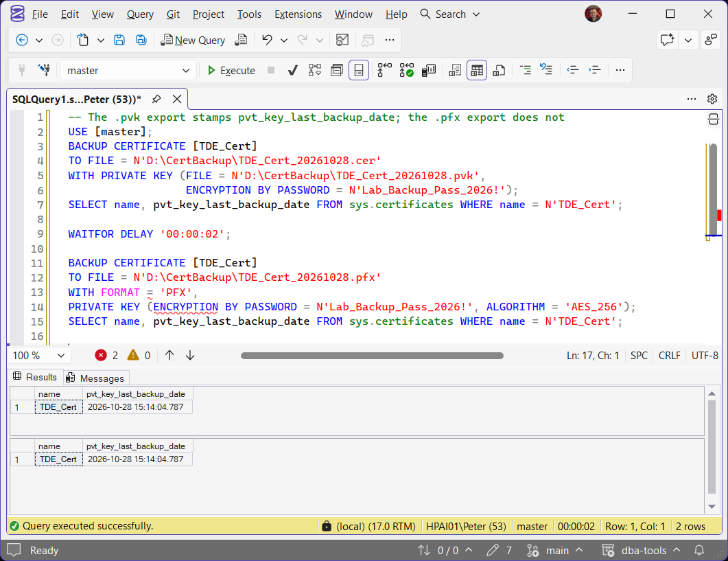Expand the Navigate Backward dropdown arrow
Screen dimensions: 728x561
tap(40, 41)
